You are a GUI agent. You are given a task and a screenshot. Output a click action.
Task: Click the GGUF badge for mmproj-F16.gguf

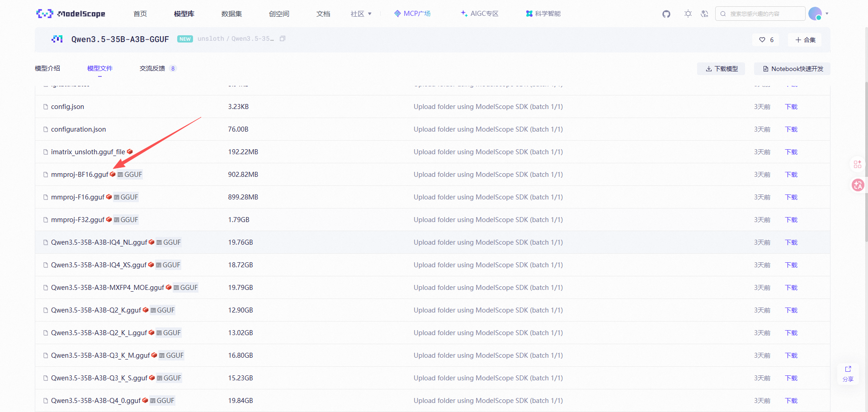(126, 197)
